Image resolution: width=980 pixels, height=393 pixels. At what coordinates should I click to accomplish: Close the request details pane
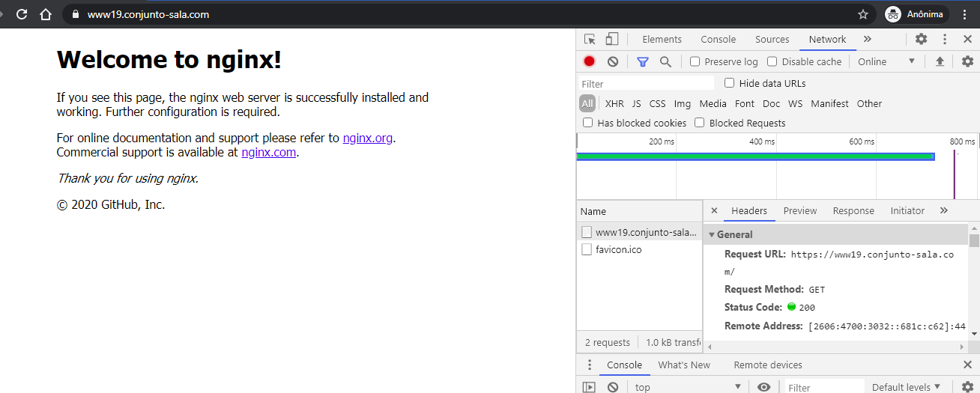pyautogui.click(x=714, y=211)
